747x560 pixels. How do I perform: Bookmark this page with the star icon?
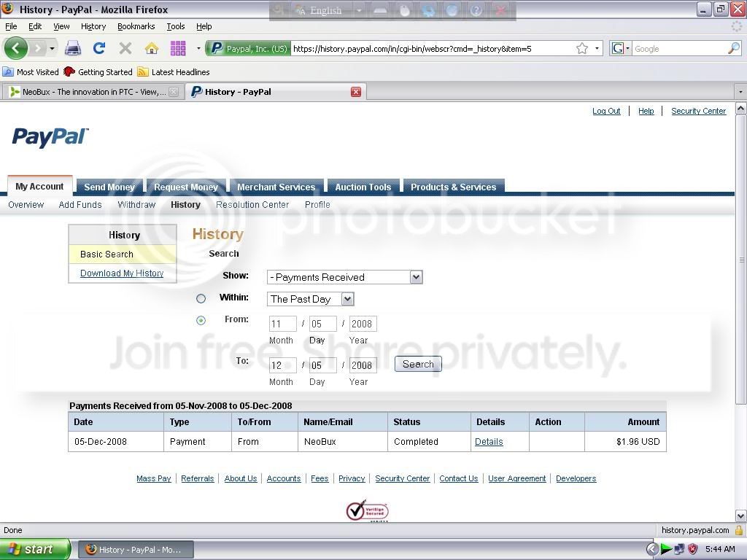coord(581,49)
